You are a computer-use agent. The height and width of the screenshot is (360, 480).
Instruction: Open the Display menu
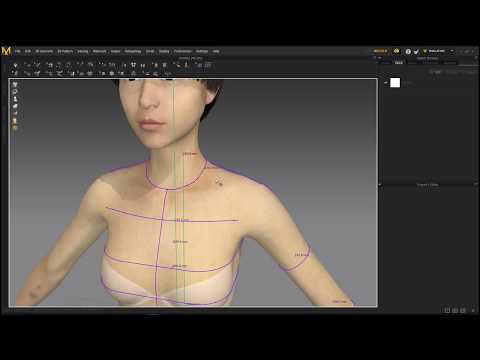tap(164, 51)
